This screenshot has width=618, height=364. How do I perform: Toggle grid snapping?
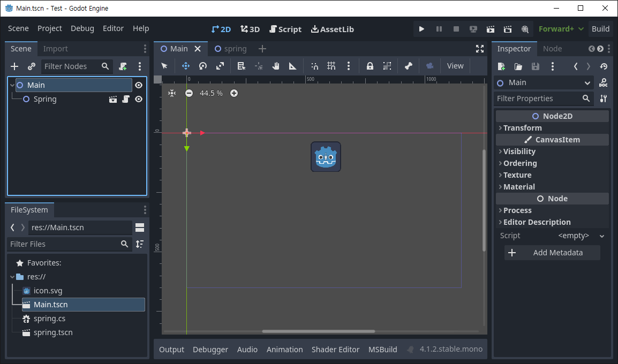coord(331,66)
